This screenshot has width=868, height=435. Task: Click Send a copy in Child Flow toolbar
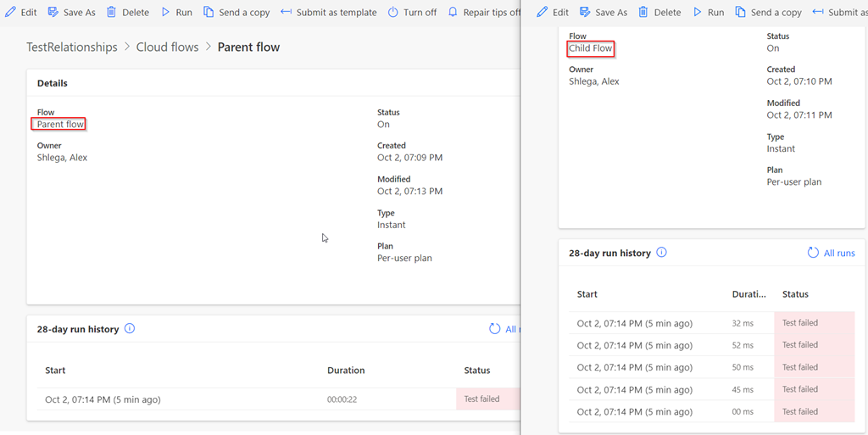[x=740, y=13]
